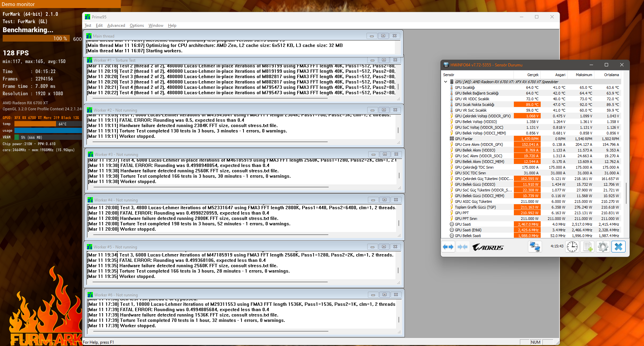Minimize the Worker #4 child window
Image resolution: width=644 pixels, height=346 pixels.
click(x=373, y=200)
